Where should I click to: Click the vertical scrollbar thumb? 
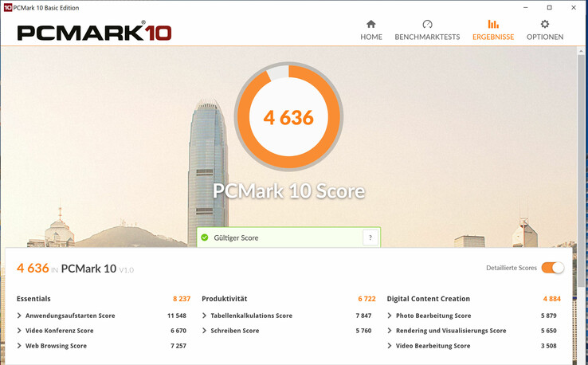(582, 171)
